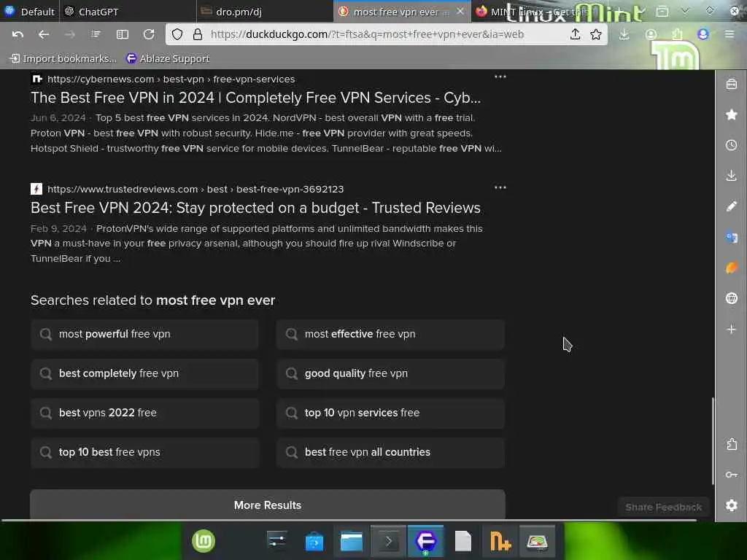Open the globe web panel in the sidebar
Image resolution: width=747 pixels, height=560 pixels.
coord(731,298)
